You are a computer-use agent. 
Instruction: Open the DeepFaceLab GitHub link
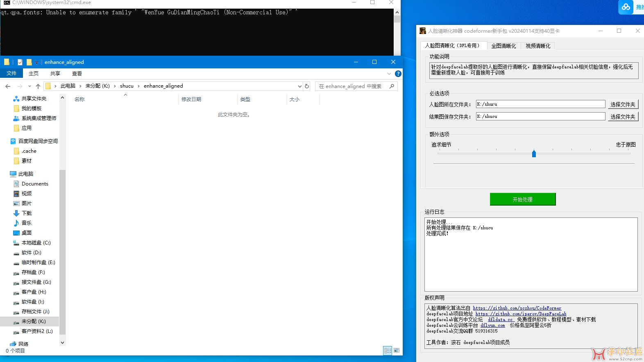521,314
